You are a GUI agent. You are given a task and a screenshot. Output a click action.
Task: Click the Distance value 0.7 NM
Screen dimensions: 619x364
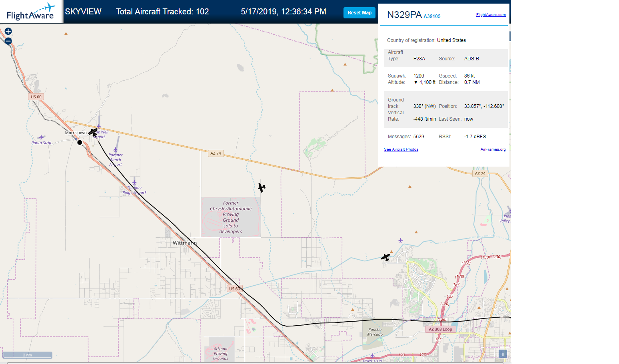472,82
